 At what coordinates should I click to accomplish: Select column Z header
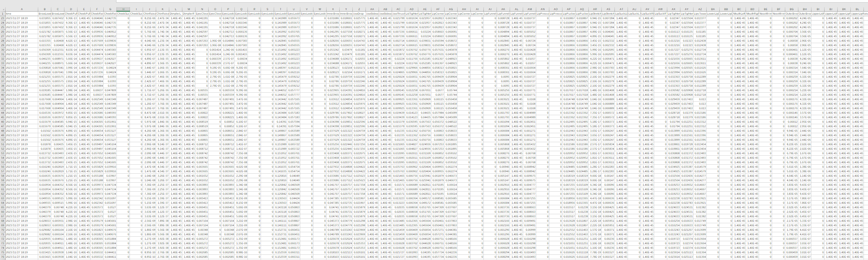coord(359,9)
